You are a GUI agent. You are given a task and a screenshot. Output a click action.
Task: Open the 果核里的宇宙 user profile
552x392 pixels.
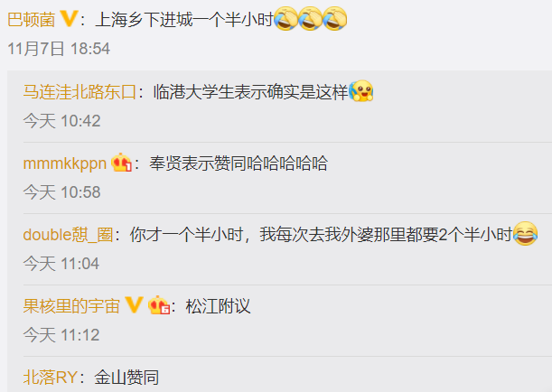(71, 306)
